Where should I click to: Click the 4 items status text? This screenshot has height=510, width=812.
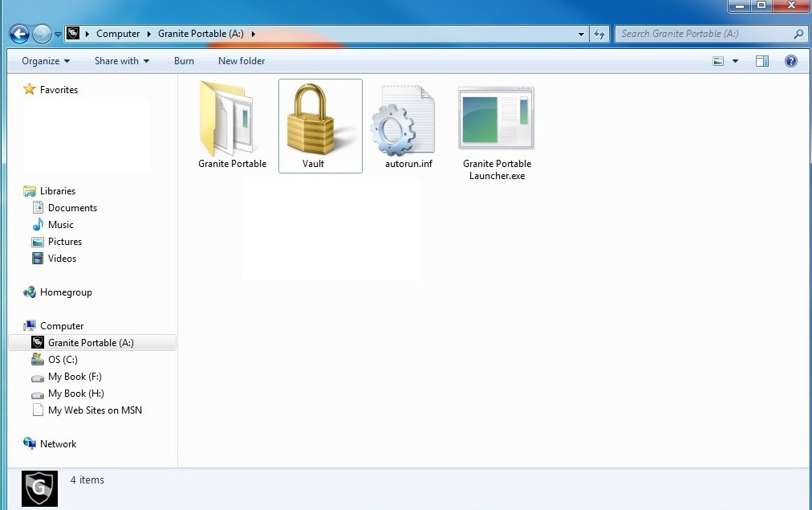pyautogui.click(x=87, y=480)
